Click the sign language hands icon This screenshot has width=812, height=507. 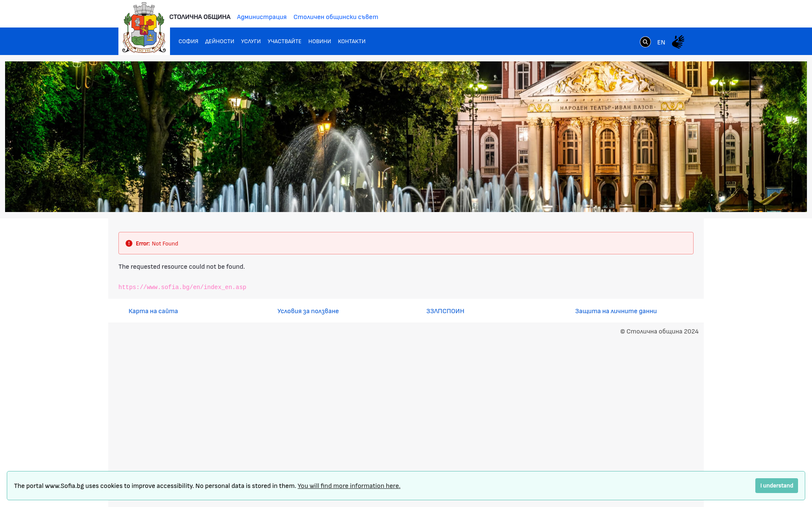tap(678, 42)
